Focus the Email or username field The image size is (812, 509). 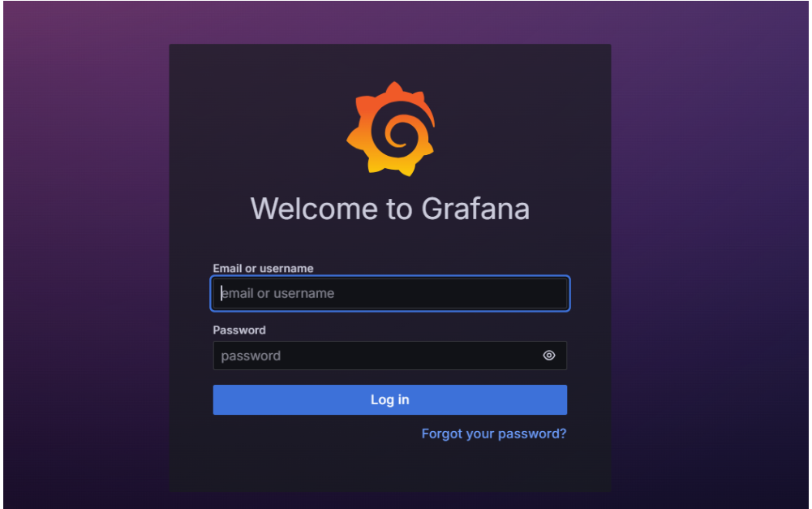point(390,293)
